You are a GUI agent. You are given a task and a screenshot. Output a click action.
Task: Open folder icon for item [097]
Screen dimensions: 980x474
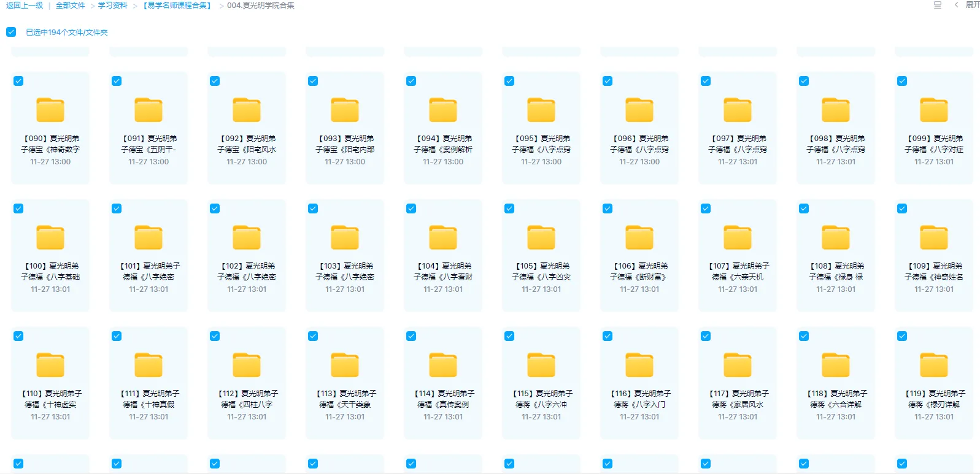738,110
